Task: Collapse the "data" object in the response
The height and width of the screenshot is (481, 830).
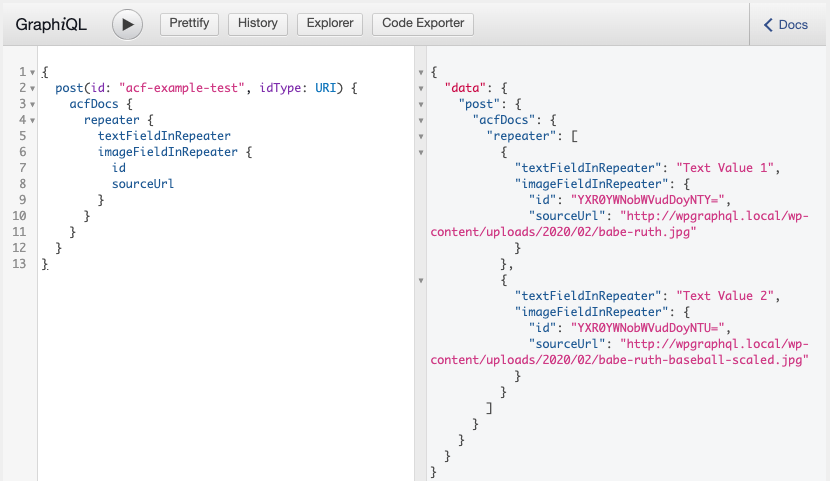Action: [421, 89]
